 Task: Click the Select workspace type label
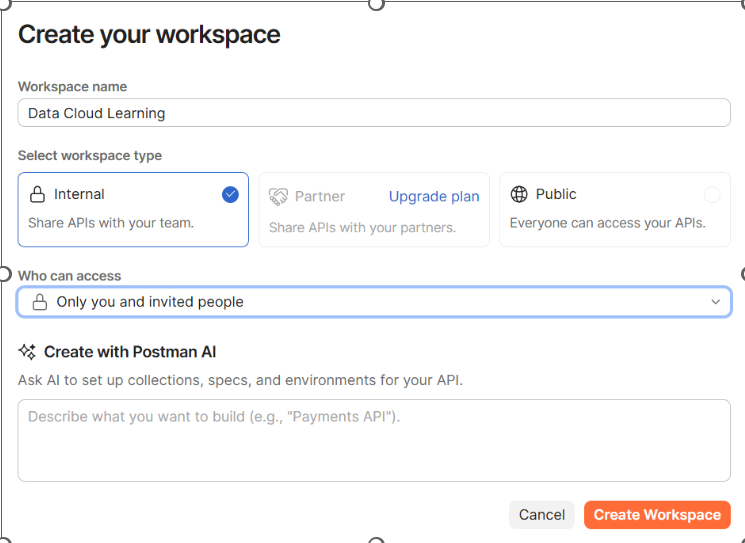coord(90,155)
